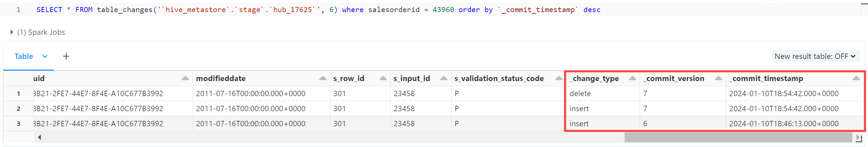Expand the Spark Jobs section
This screenshot has height=147, width=868.
point(12,32)
